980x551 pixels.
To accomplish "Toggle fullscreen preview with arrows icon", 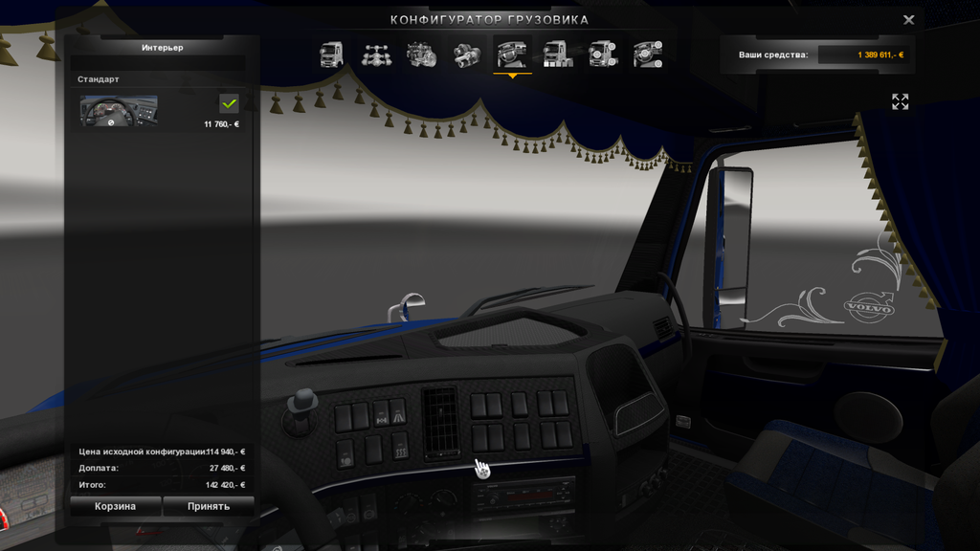I will click(x=900, y=101).
